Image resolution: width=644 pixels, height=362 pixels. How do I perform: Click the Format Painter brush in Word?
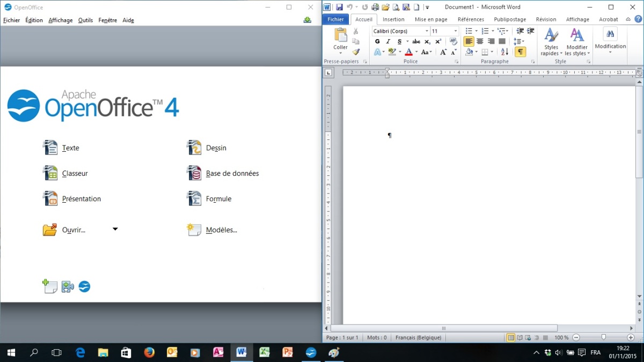(356, 51)
